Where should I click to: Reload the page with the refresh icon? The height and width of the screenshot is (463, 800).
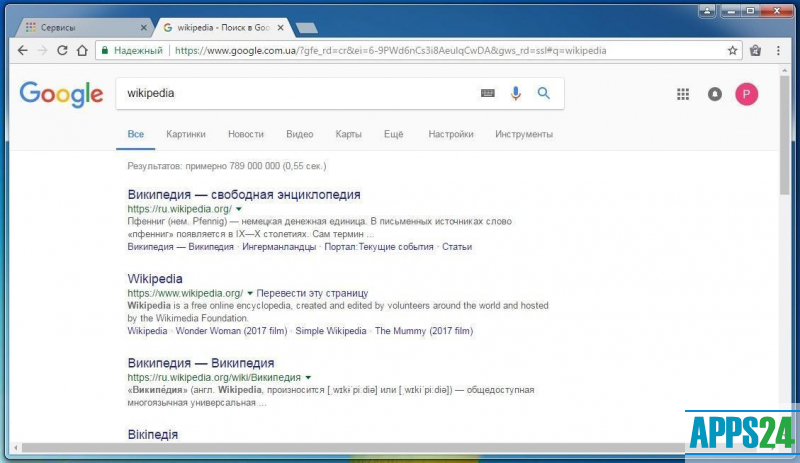[x=62, y=50]
